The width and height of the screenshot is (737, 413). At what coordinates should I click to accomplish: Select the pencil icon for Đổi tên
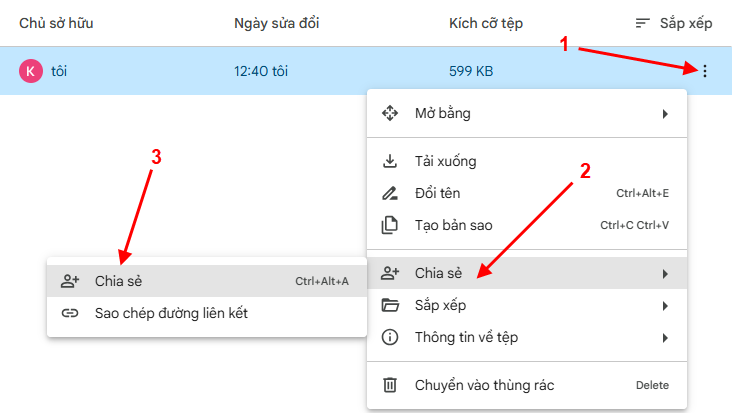point(391,193)
